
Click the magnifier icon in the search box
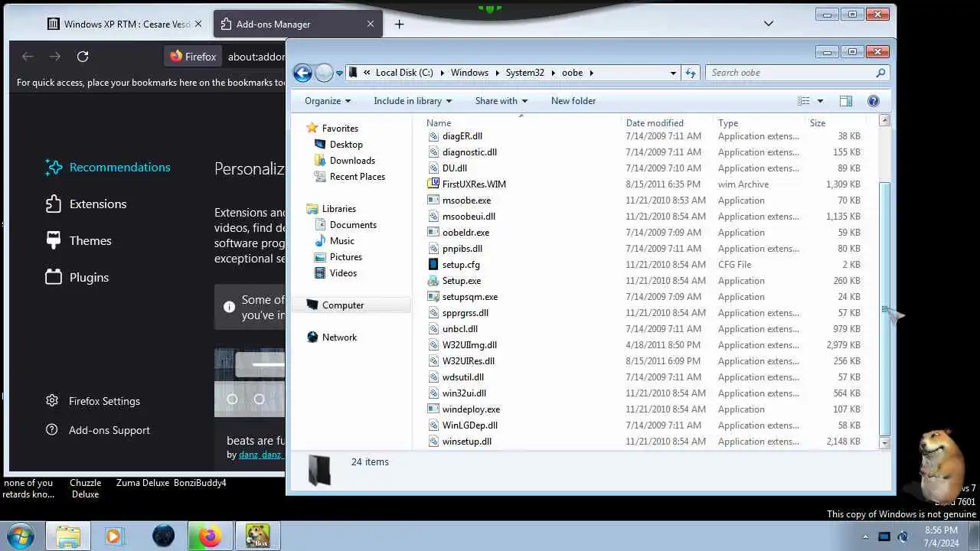point(880,73)
